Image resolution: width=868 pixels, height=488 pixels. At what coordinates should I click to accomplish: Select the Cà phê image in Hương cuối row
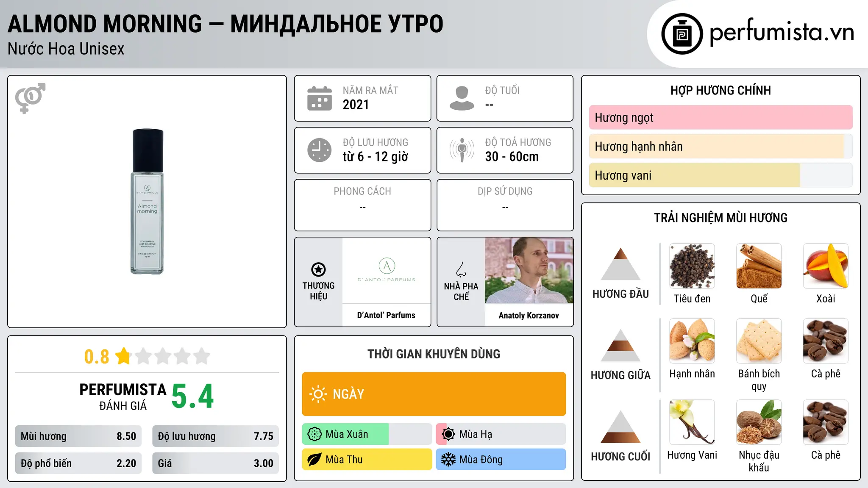click(826, 422)
